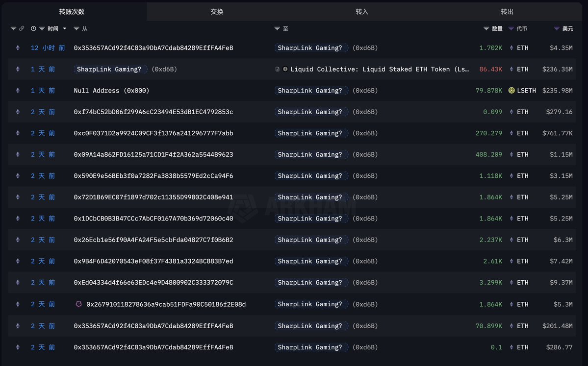Open the 1 天 前 timestamp in the Null Address row

click(x=43, y=90)
